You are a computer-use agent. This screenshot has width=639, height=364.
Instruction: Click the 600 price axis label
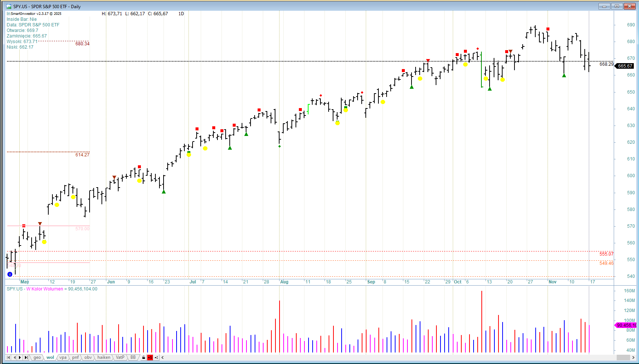coord(631,176)
